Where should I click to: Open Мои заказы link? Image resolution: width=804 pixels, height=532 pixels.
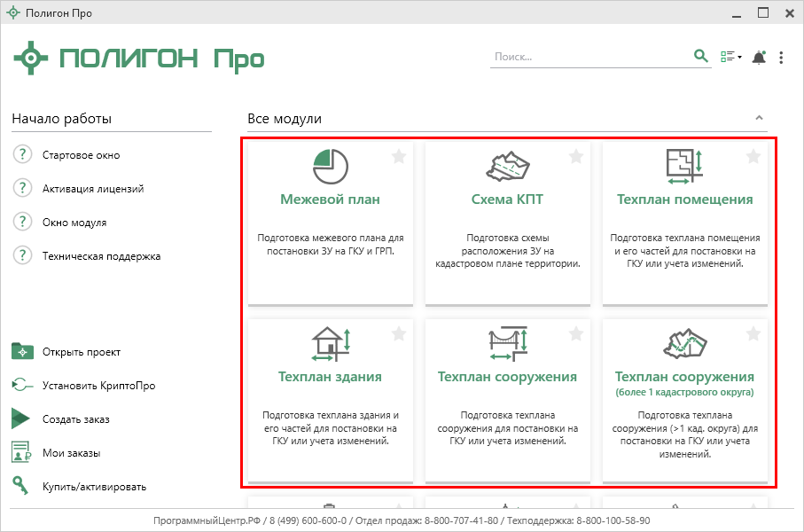coord(71,453)
